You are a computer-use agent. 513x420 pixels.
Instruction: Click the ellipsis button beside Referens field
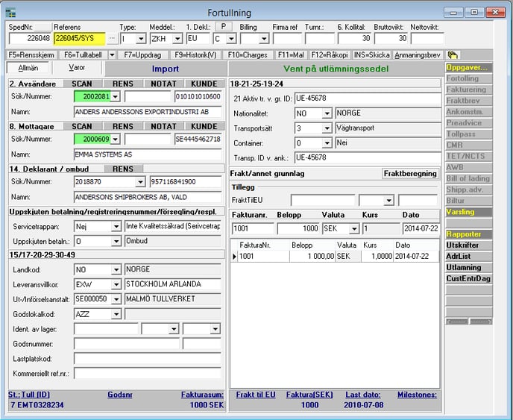(x=112, y=39)
